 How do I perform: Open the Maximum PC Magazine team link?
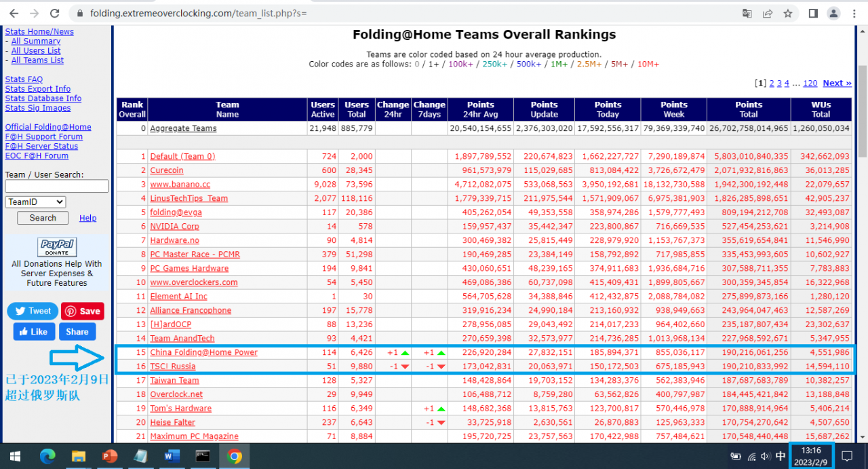194,436
